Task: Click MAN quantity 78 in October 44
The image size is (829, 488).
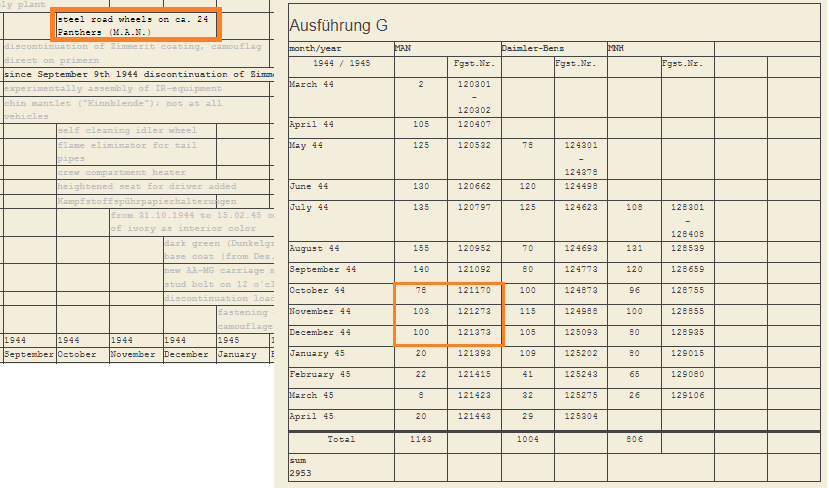Action: [421, 290]
